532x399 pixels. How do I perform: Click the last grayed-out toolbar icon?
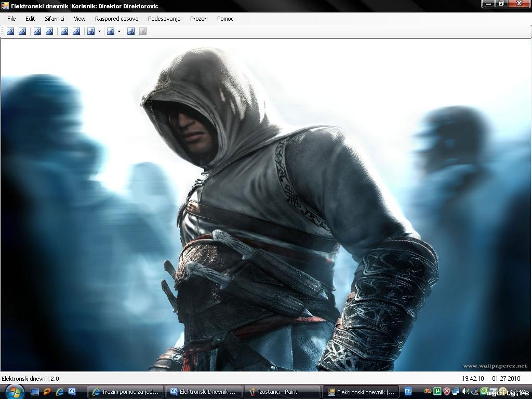[x=143, y=31]
